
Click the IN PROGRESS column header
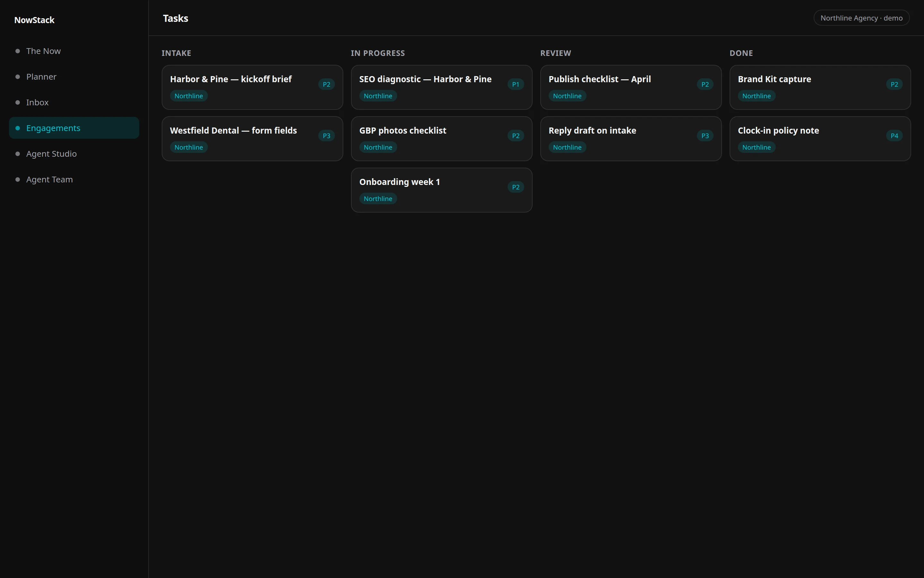(378, 53)
